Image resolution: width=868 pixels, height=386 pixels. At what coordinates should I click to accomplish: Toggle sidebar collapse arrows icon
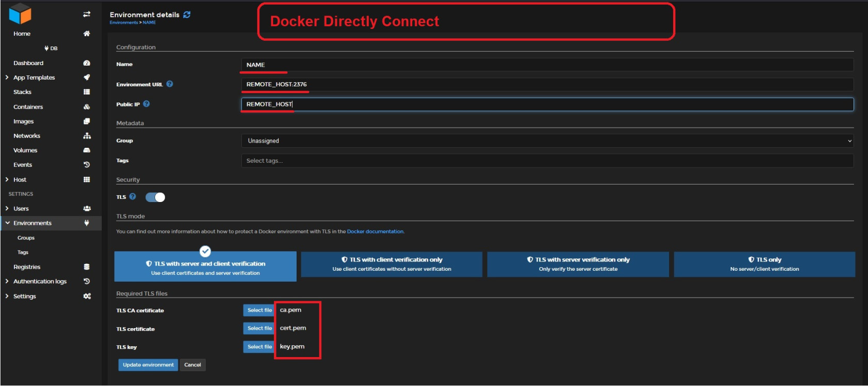click(x=87, y=14)
